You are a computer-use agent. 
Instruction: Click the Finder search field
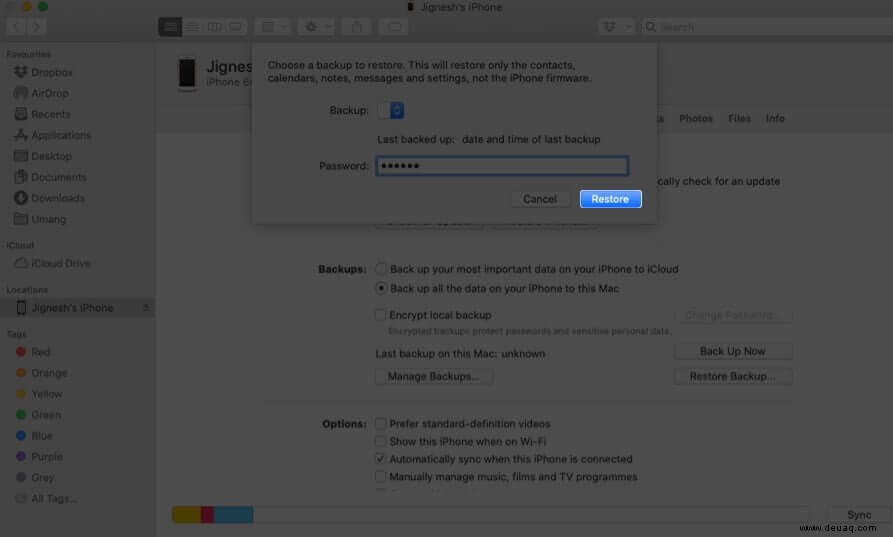(767, 27)
